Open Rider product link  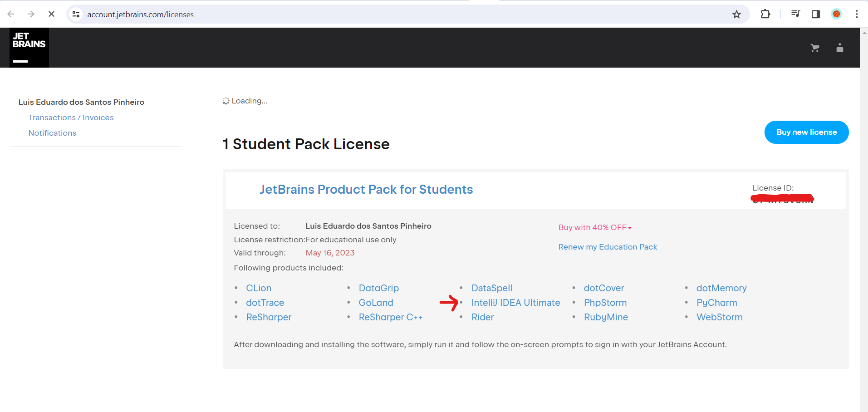point(482,317)
